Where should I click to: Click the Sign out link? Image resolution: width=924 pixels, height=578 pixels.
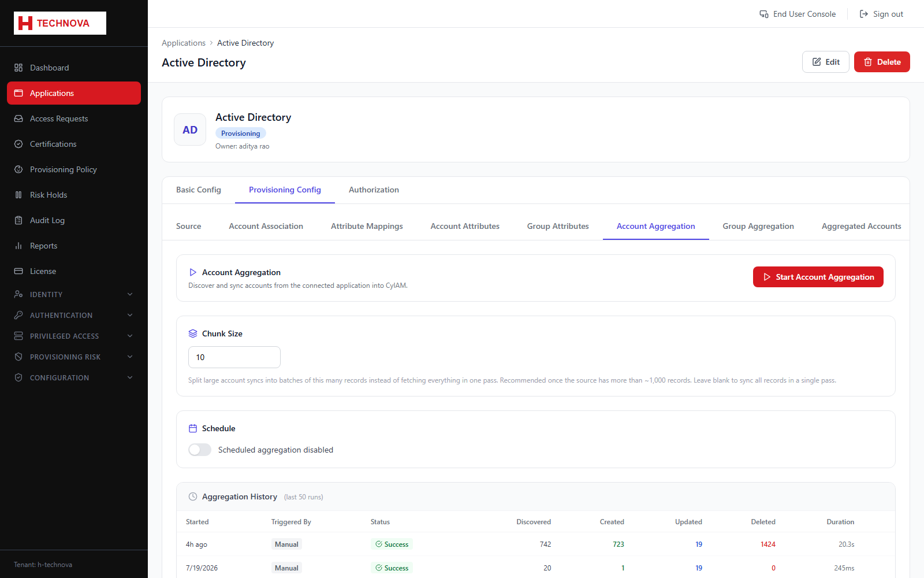pos(881,14)
